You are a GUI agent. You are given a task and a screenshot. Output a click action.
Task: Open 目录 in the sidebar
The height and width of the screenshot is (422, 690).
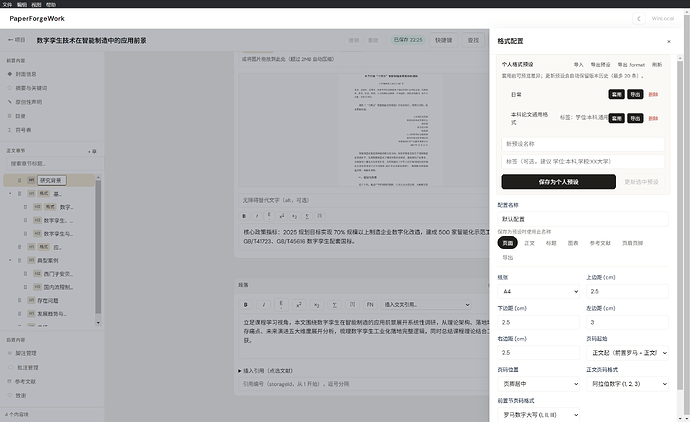click(x=20, y=116)
